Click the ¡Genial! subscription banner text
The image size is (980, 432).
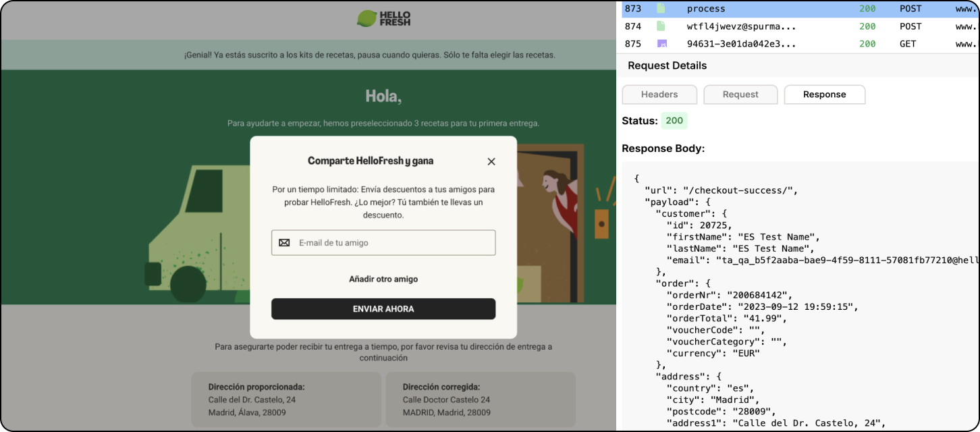click(x=370, y=55)
